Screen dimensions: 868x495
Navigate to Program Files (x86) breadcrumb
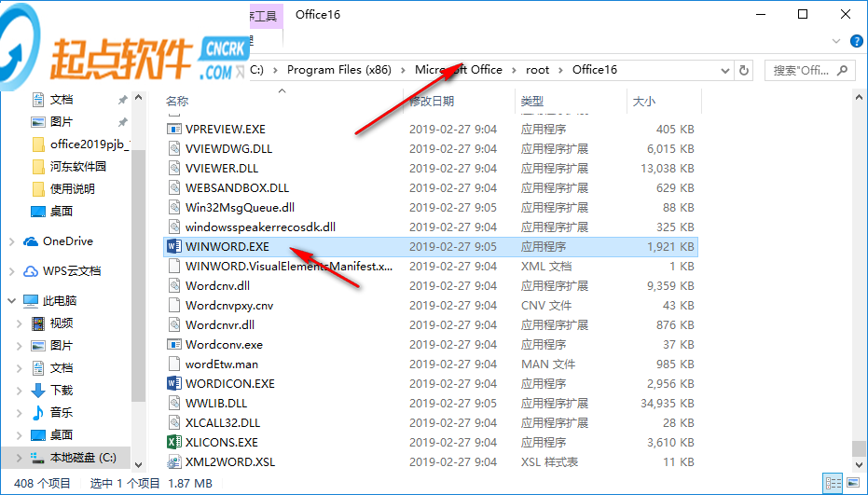pos(338,70)
